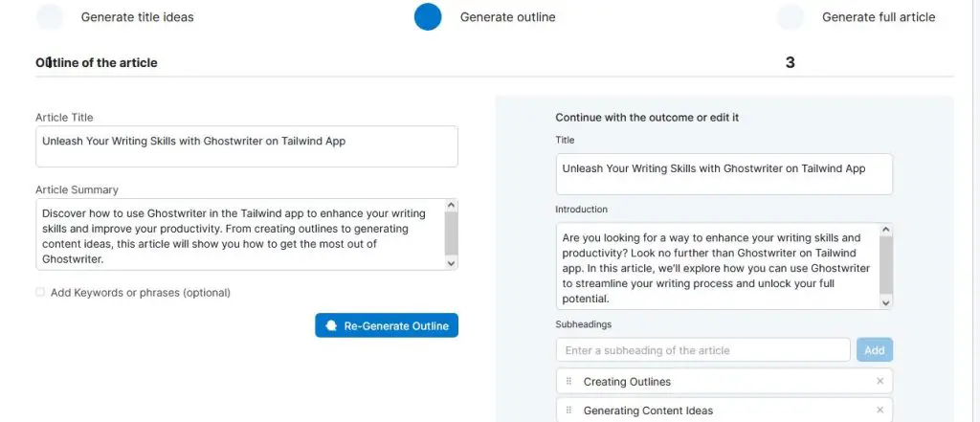Remove the Creating Outlines subheading

880,382
